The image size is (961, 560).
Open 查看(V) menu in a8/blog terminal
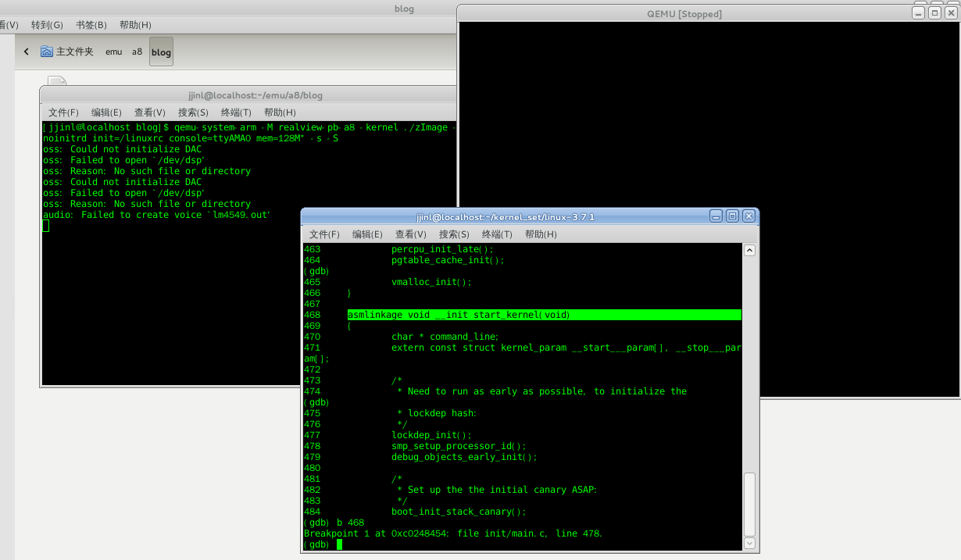(149, 112)
